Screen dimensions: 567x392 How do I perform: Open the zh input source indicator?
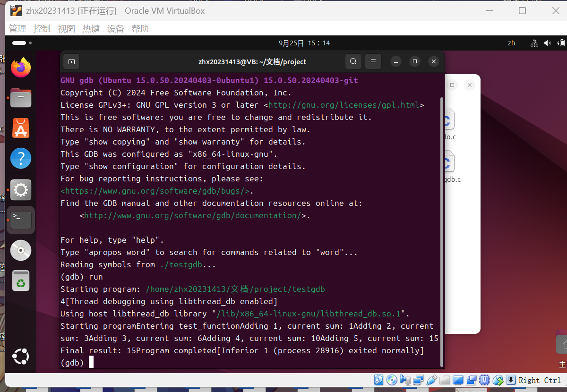point(511,43)
